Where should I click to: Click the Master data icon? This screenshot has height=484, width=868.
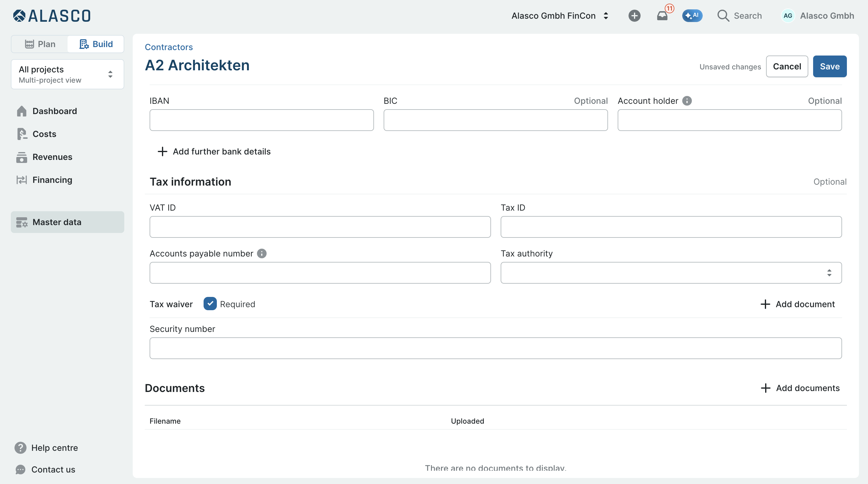tap(22, 222)
